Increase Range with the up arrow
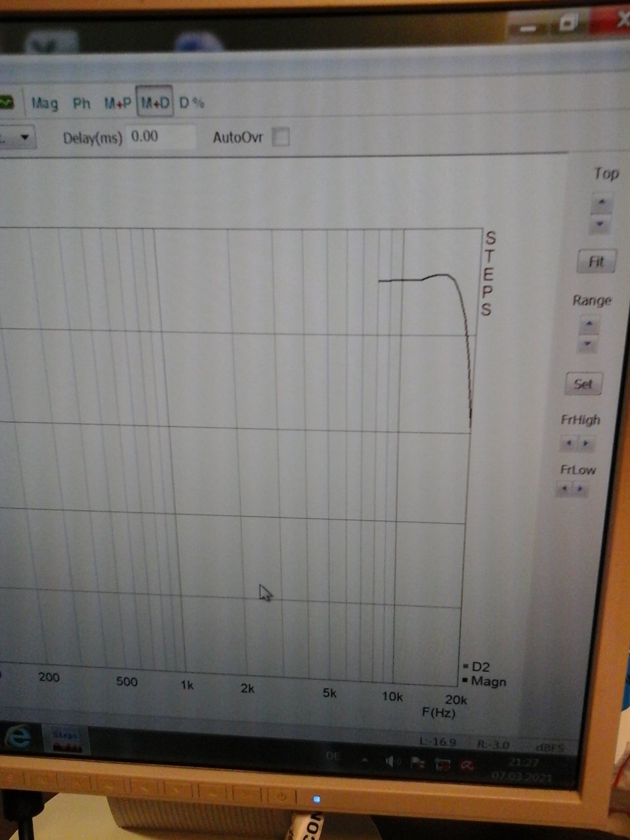The height and width of the screenshot is (840, 630). tap(589, 324)
